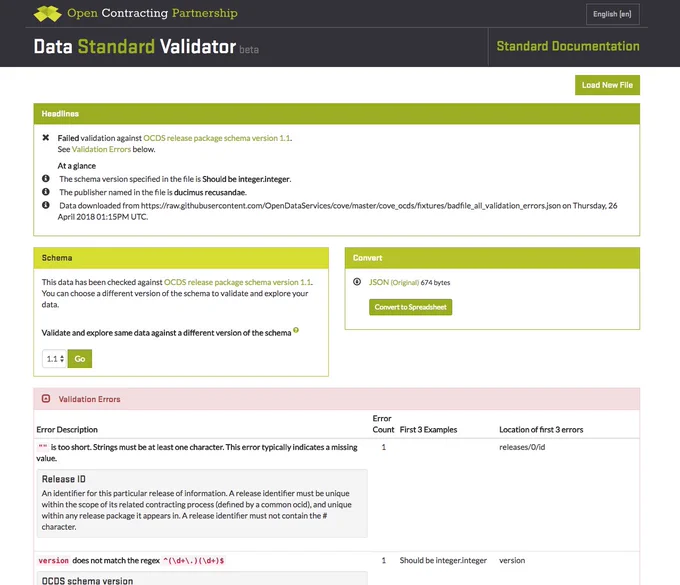Image resolution: width=680 pixels, height=585 pixels.
Task: Click the info icon beside publisher name line
Action: (x=46, y=192)
